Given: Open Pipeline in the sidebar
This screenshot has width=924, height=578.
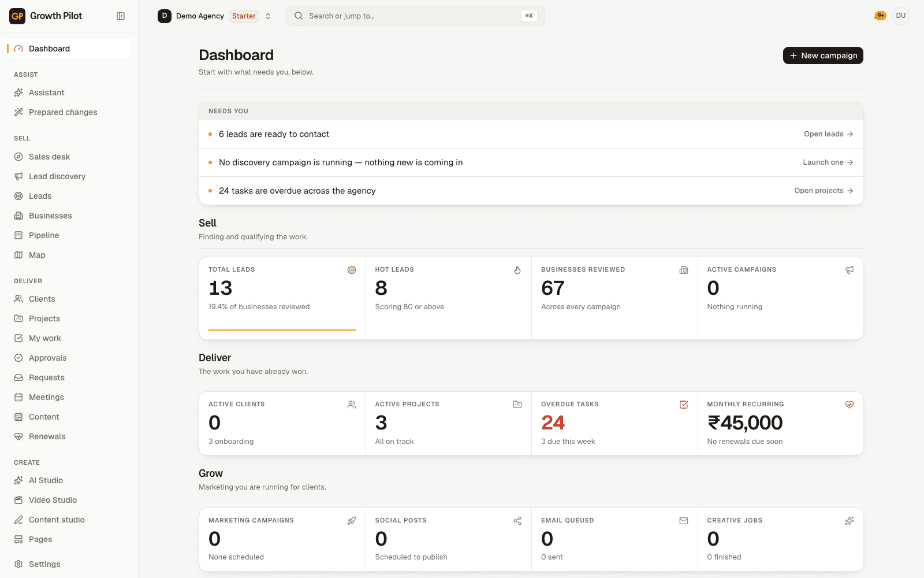Looking at the screenshot, I should [69, 235].
